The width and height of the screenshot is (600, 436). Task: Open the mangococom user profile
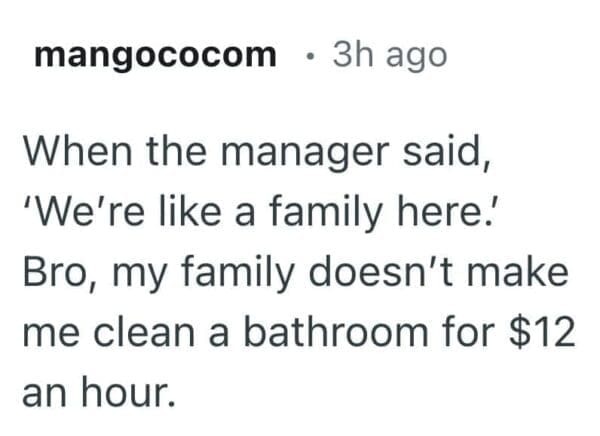click(154, 54)
